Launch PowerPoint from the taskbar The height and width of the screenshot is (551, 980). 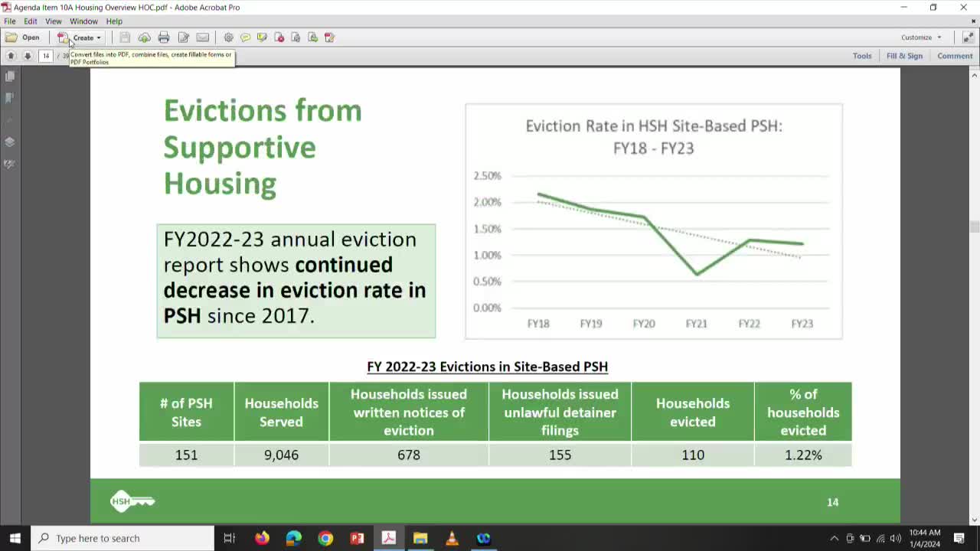[357, 538]
